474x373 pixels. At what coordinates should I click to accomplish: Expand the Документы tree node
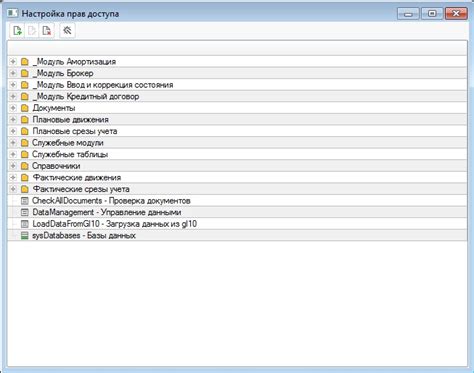point(13,108)
